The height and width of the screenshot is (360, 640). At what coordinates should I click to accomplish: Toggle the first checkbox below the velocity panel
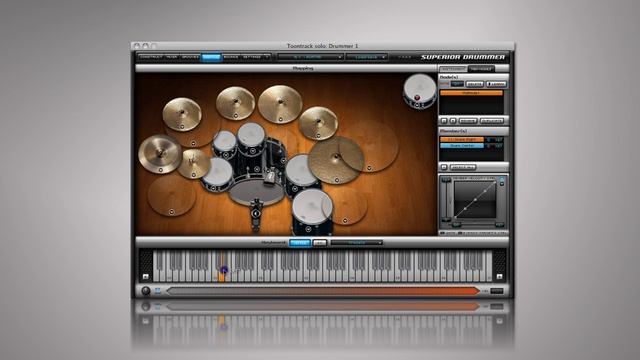pyautogui.click(x=442, y=233)
